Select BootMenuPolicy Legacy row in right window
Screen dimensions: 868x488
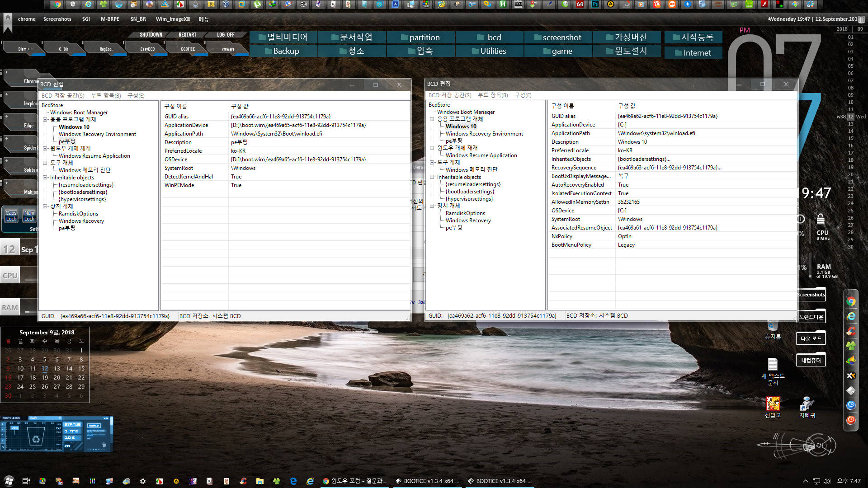point(672,245)
